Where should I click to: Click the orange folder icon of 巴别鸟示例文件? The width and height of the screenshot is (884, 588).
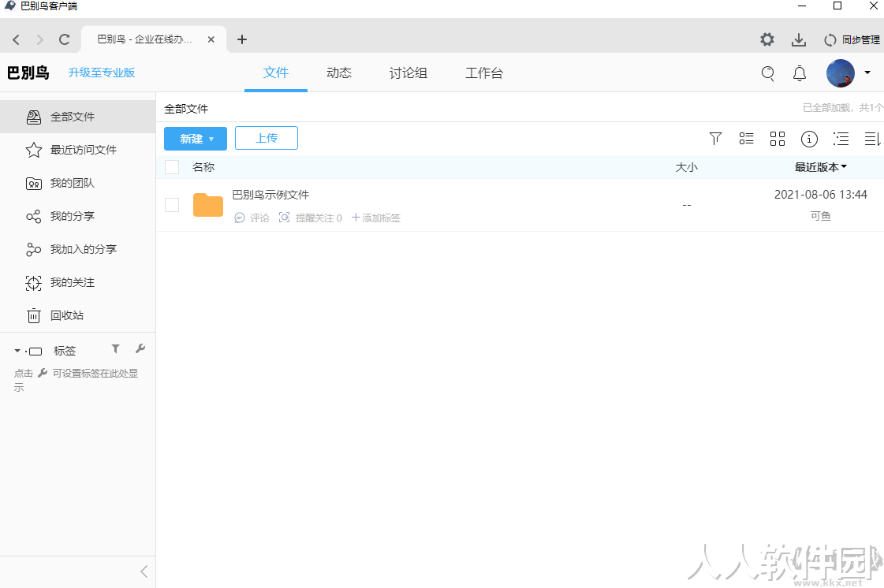tap(208, 205)
